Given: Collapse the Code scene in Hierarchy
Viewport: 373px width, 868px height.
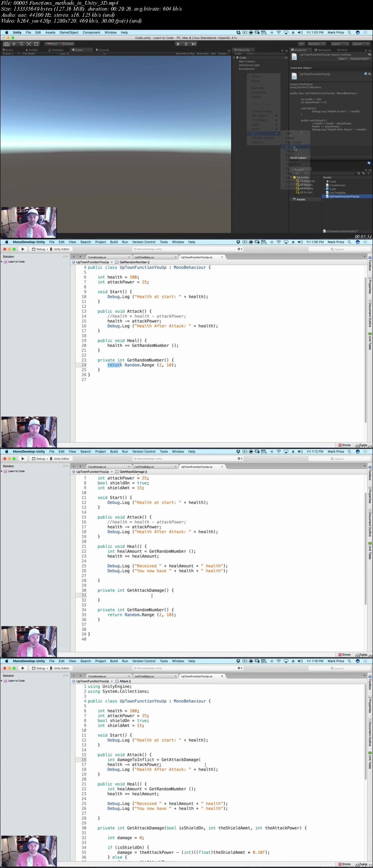Looking at the screenshot, I should pos(235,58).
